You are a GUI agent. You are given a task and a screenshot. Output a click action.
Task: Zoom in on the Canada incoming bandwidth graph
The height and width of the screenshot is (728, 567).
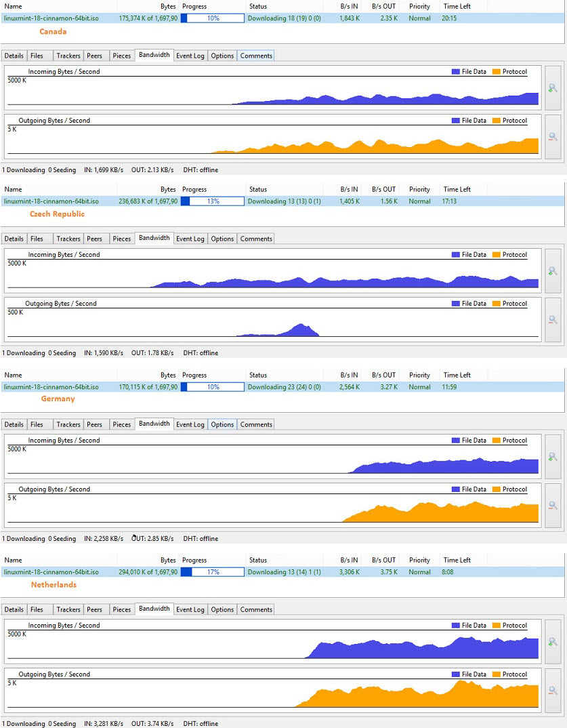[553, 87]
